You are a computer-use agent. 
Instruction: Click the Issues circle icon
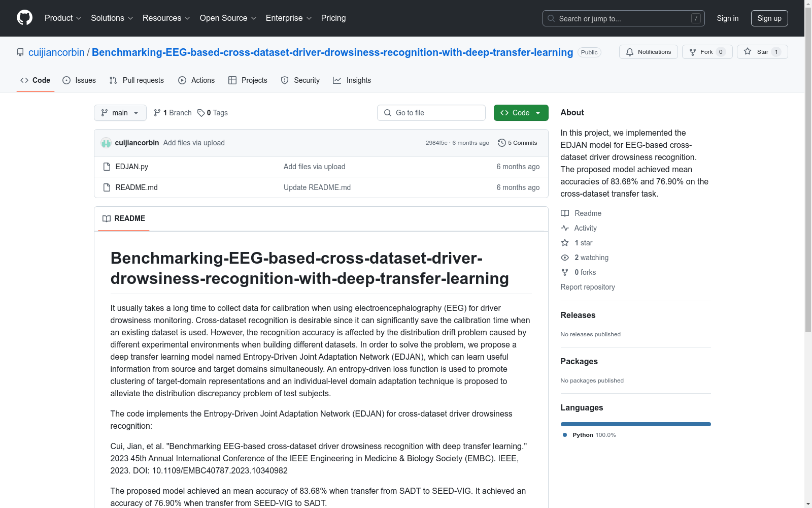(66, 80)
